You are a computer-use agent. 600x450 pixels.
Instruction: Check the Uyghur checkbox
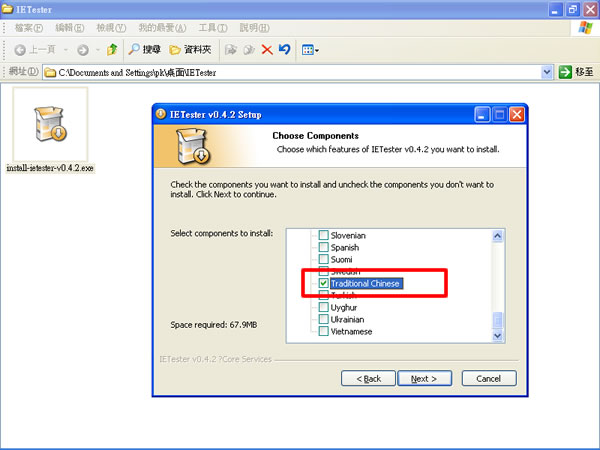pyautogui.click(x=323, y=307)
